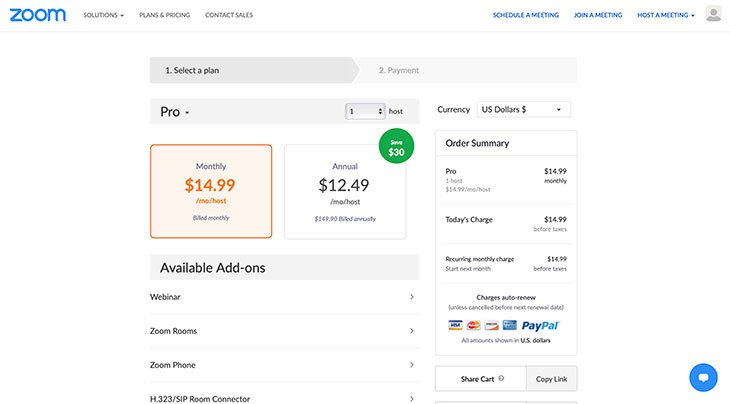Viewport: 730px width, 404px height.
Task: Expand the Zoom Phone add-on
Action: tap(284, 365)
